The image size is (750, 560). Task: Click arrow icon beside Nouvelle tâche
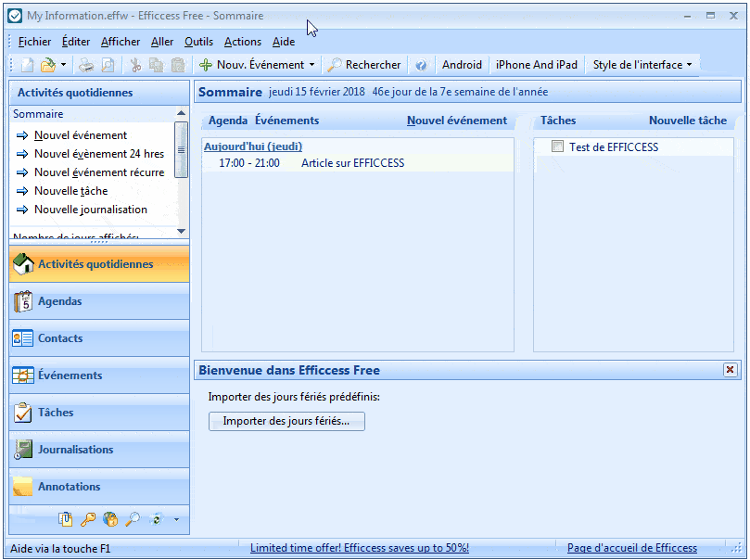pos(22,191)
